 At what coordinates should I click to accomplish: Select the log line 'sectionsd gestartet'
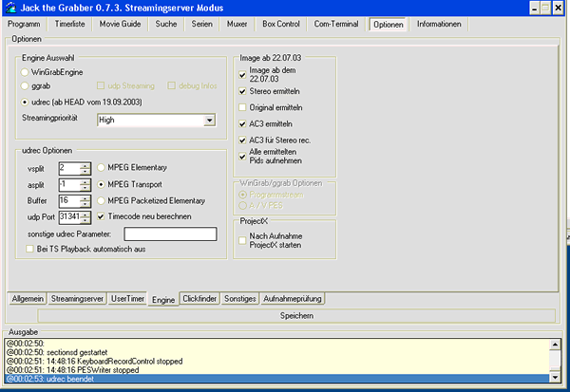[x=277, y=352]
